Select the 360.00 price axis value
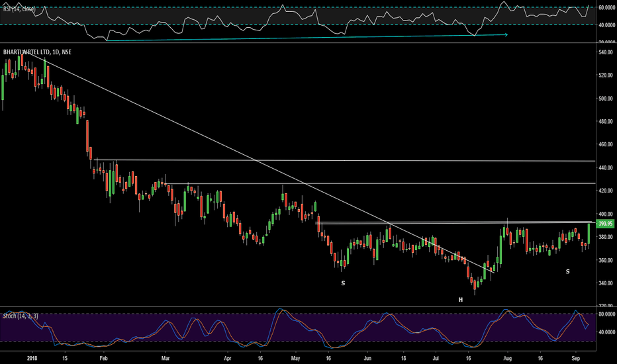The image size is (617, 364). [606, 260]
